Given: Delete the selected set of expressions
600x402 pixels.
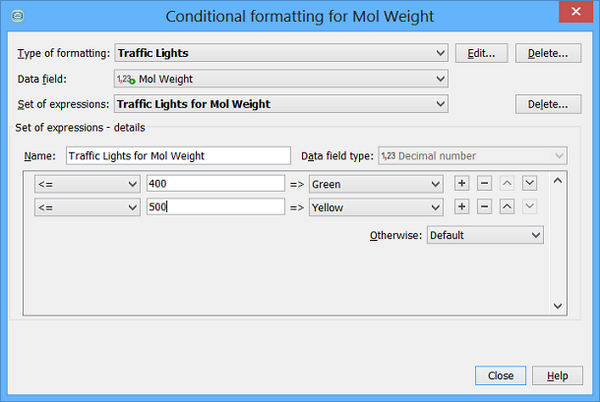Looking at the screenshot, I should coord(548,103).
